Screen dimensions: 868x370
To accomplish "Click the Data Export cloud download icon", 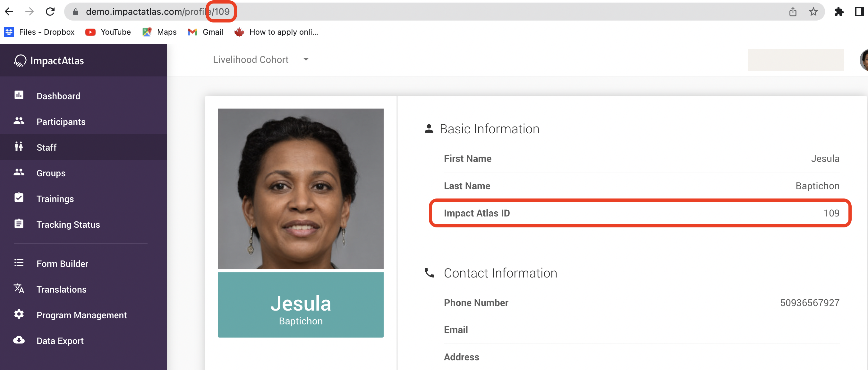I will tap(19, 340).
